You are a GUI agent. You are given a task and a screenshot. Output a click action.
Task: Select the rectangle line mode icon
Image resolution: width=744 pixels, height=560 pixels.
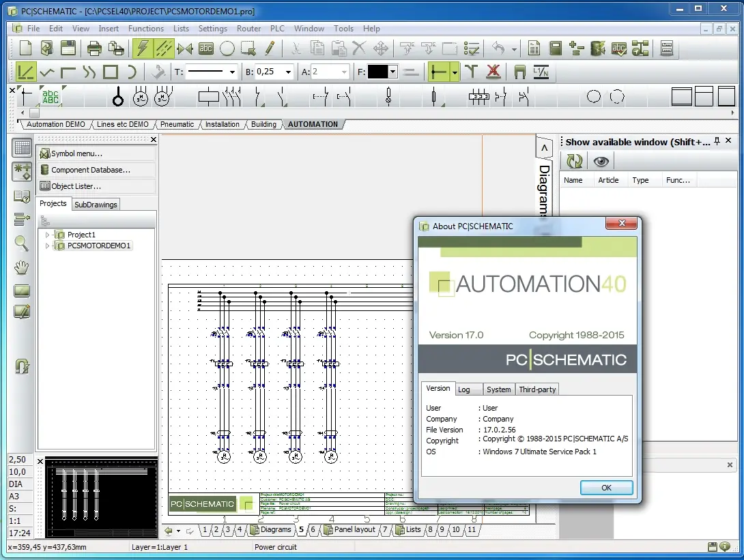coord(110,72)
